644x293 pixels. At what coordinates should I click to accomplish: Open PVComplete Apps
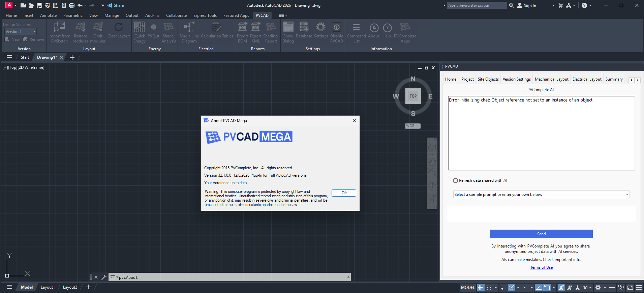(x=405, y=32)
